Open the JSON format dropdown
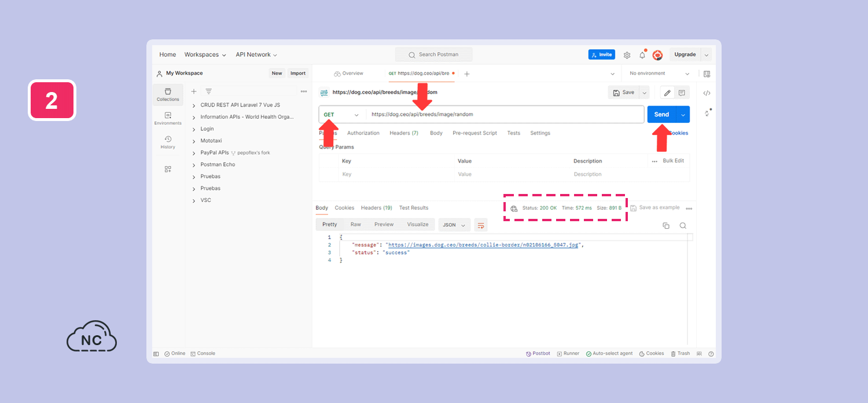Image resolution: width=868 pixels, height=403 pixels. click(454, 225)
